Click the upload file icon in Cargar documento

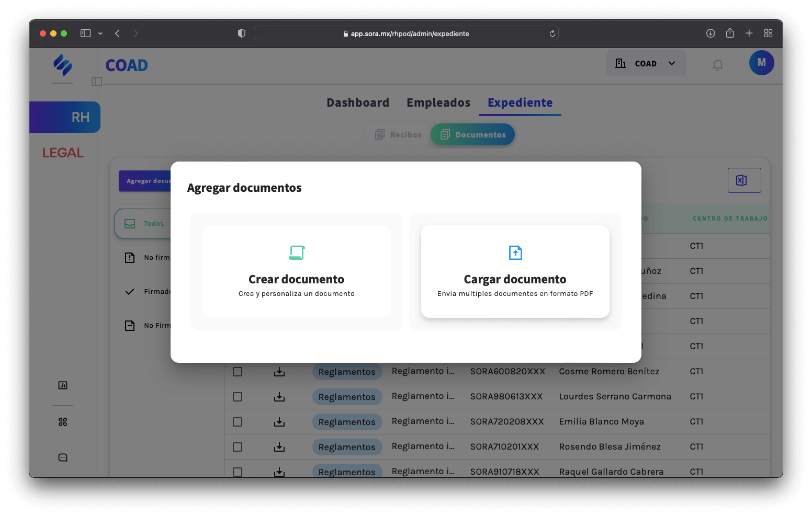515,253
